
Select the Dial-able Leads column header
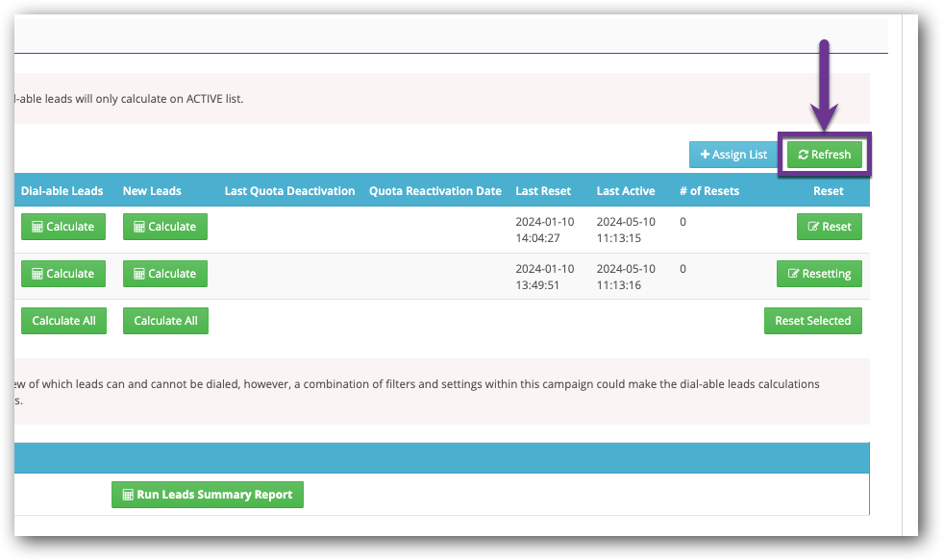(x=62, y=191)
